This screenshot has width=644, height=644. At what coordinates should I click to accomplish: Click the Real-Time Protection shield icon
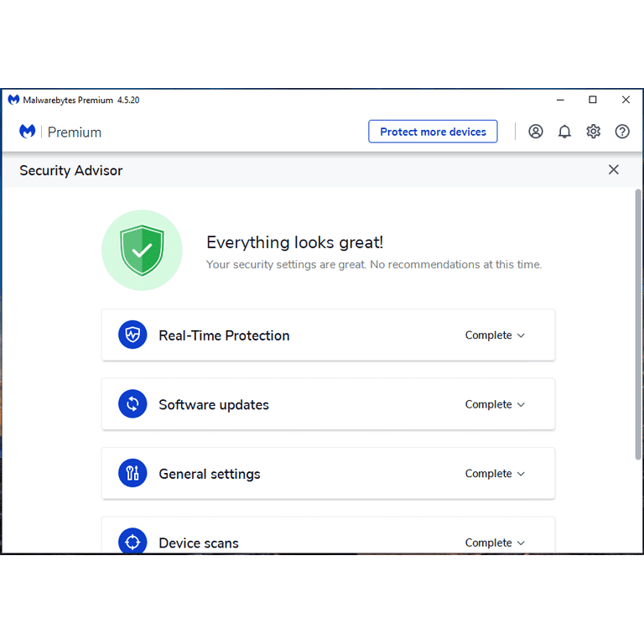pyautogui.click(x=132, y=335)
